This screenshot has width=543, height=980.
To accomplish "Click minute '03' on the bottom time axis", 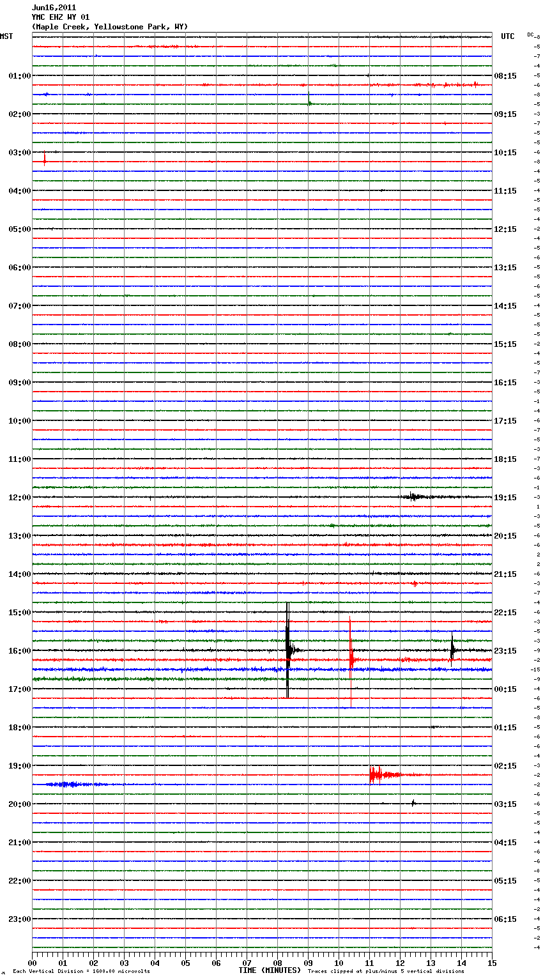I will tap(124, 963).
